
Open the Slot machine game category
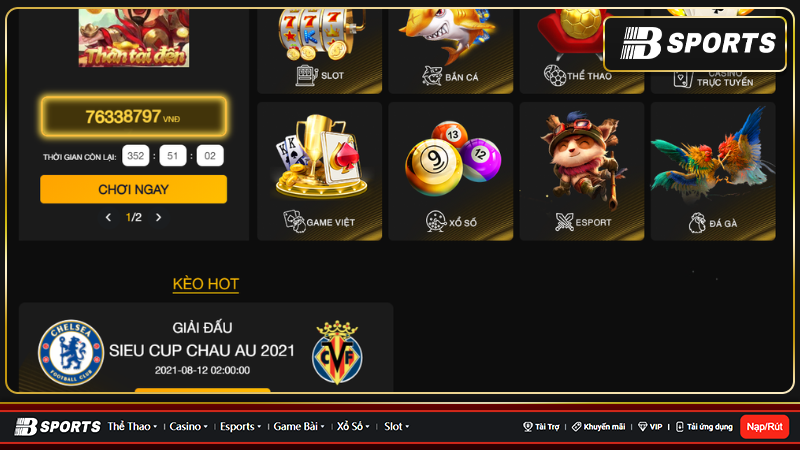pyautogui.click(x=319, y=51)
